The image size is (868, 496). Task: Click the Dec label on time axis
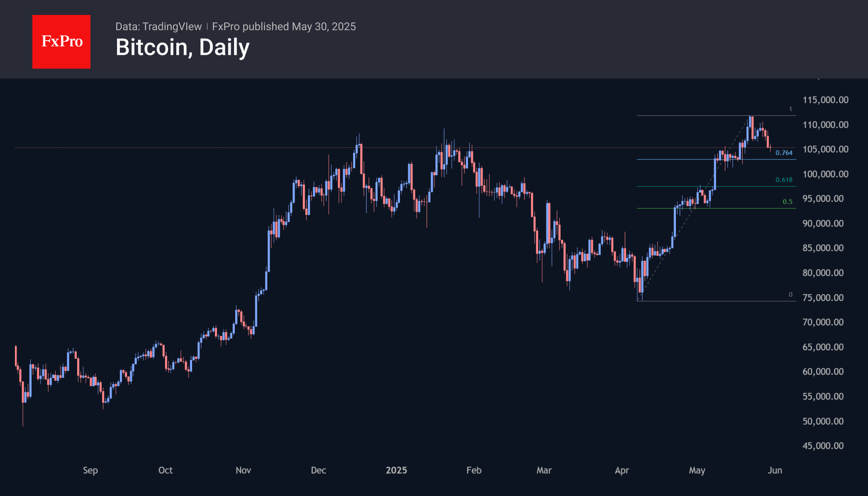click(x=318, y=470)
